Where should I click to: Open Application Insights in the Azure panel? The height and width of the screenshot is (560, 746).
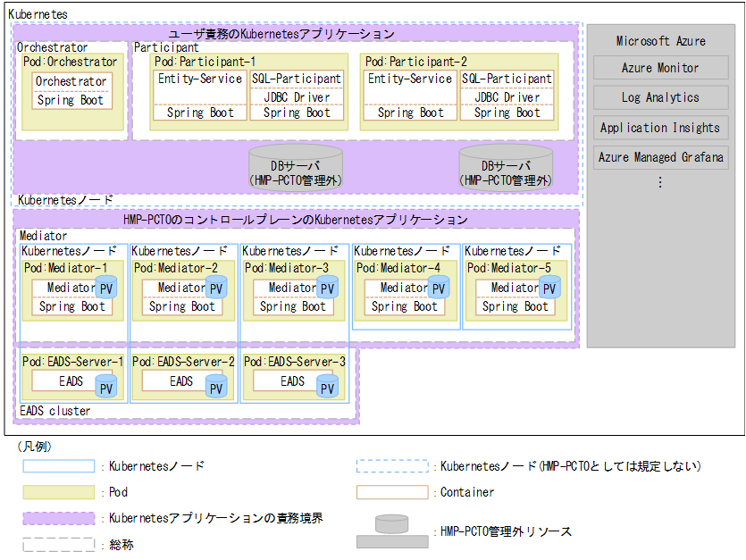pyautogui.click(x=660, y=128)
